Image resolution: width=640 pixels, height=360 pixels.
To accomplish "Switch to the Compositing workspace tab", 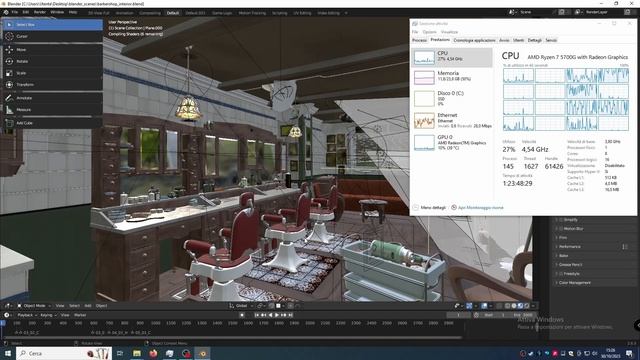I will pos(150,13).
